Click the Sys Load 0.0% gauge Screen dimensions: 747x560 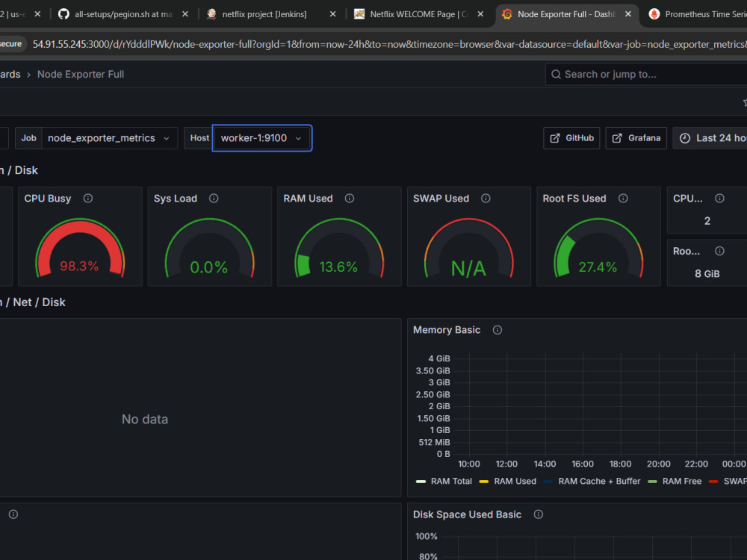[210, 249]
